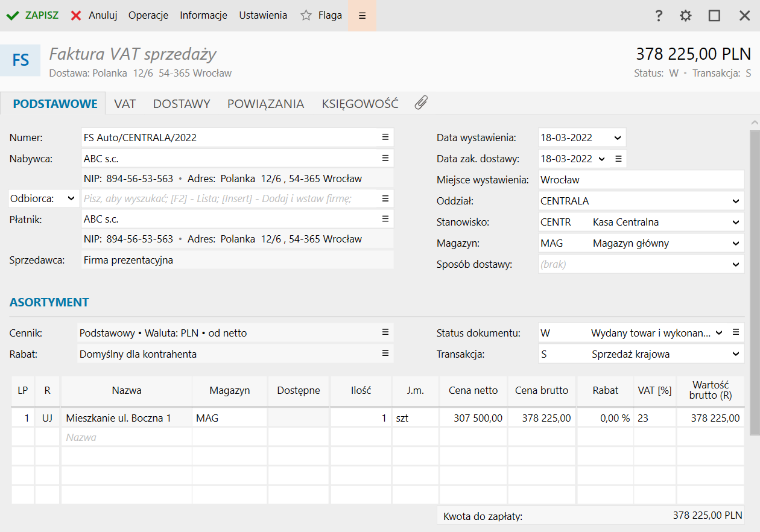Open the list menu for the Numer field
Image resolution: width=760 pixels, height=532 pixels.
(385, 138)
